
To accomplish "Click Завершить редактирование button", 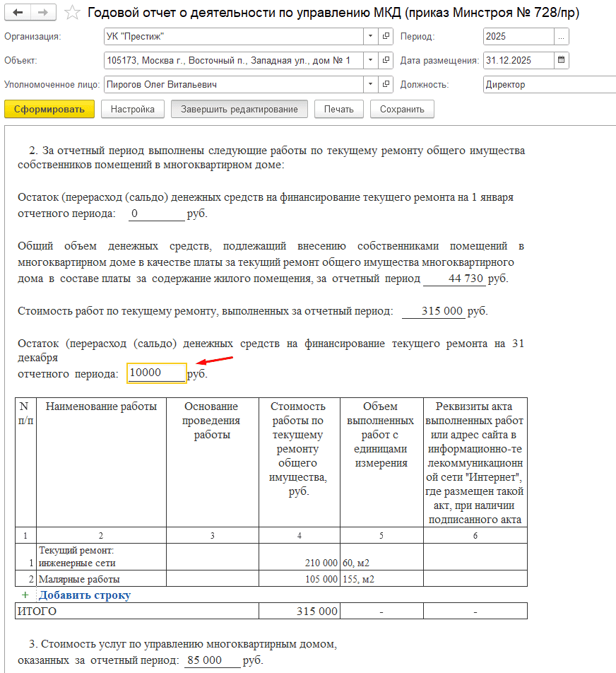I will [239, 109].
